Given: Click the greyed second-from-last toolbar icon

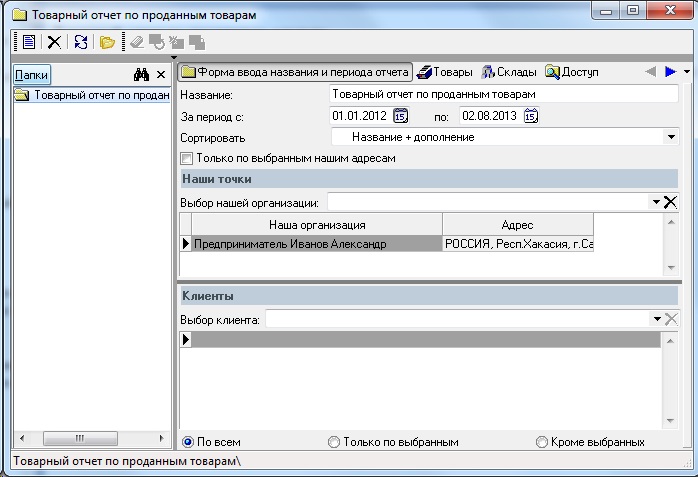Looking at the screenshot, I should tap(177, 42).
